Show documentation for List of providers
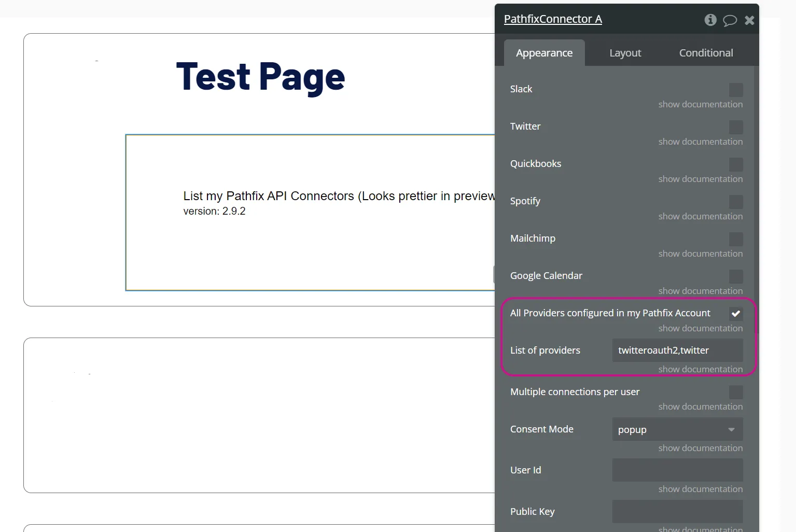 (x=701, y=369)
